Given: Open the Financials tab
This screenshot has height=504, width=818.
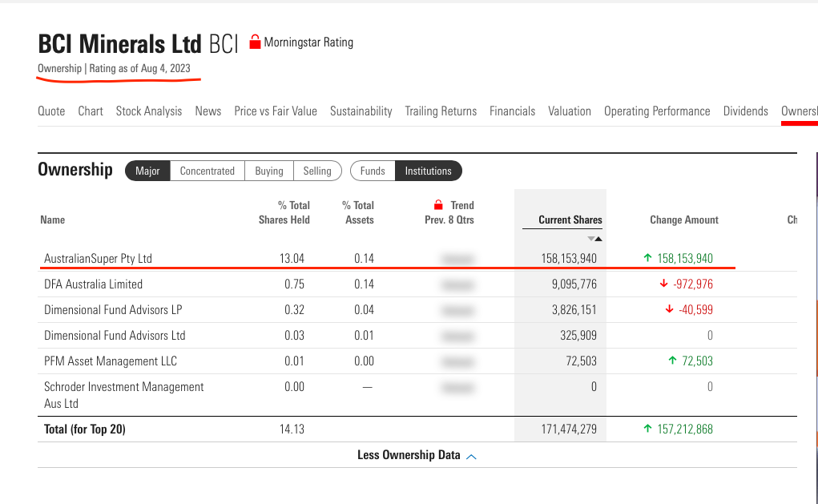Looking at the screenshot, I should 512,111.
